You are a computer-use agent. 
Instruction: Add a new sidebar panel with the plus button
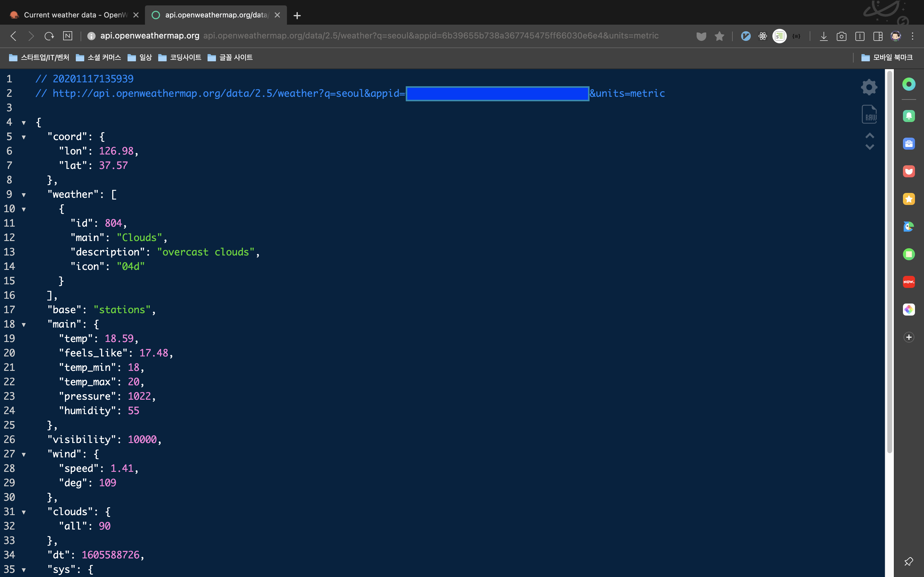(909, 337)
